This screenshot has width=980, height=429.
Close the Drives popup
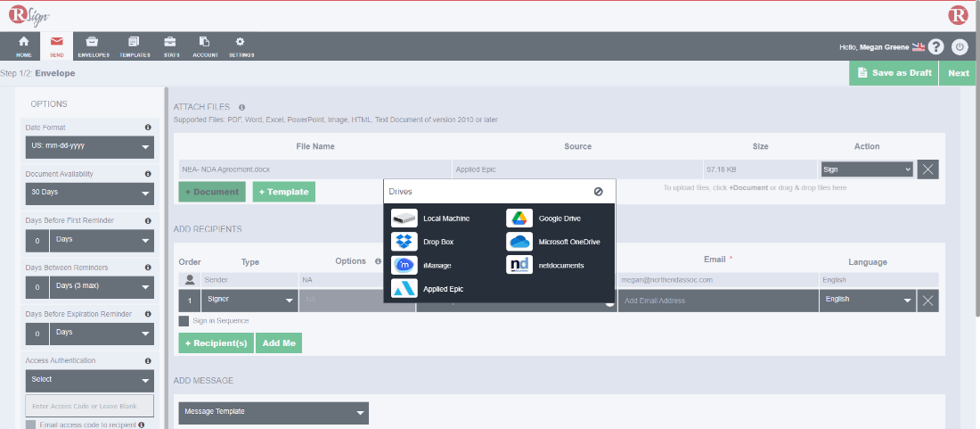(x=598, y=192)
